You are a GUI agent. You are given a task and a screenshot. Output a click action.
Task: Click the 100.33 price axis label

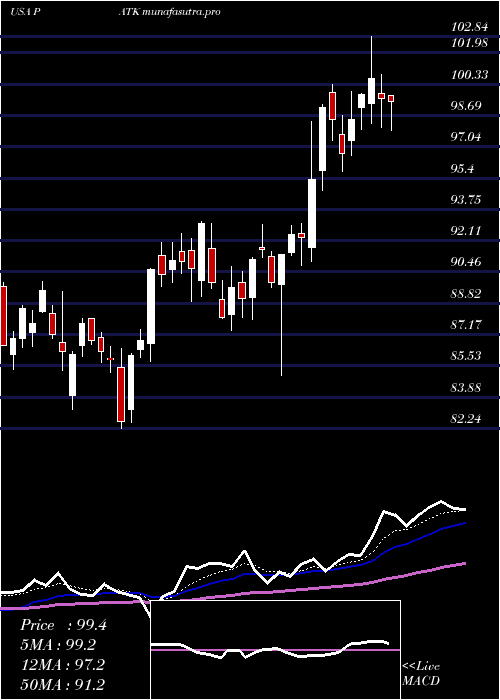point(469,75)
